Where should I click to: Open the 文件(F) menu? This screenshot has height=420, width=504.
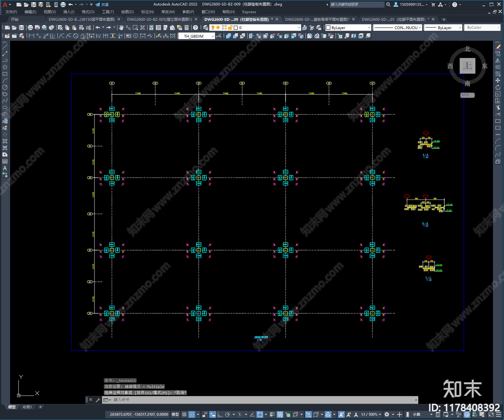click(x=11, y=12)
